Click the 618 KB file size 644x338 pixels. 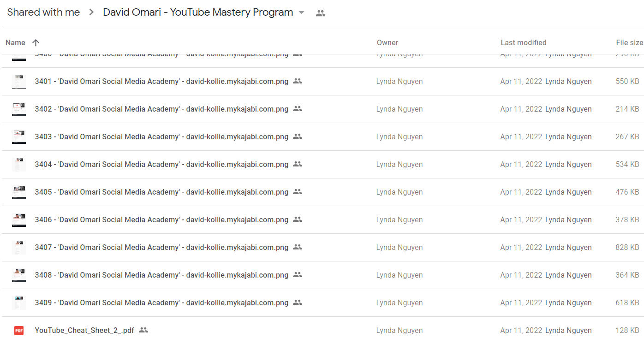[x=627, y=302]
